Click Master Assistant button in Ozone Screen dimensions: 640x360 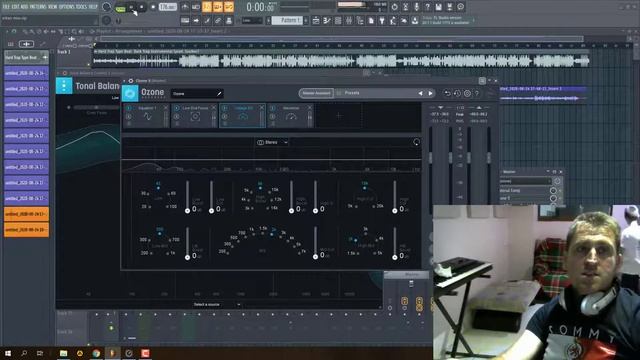click(x=316, y=93)
